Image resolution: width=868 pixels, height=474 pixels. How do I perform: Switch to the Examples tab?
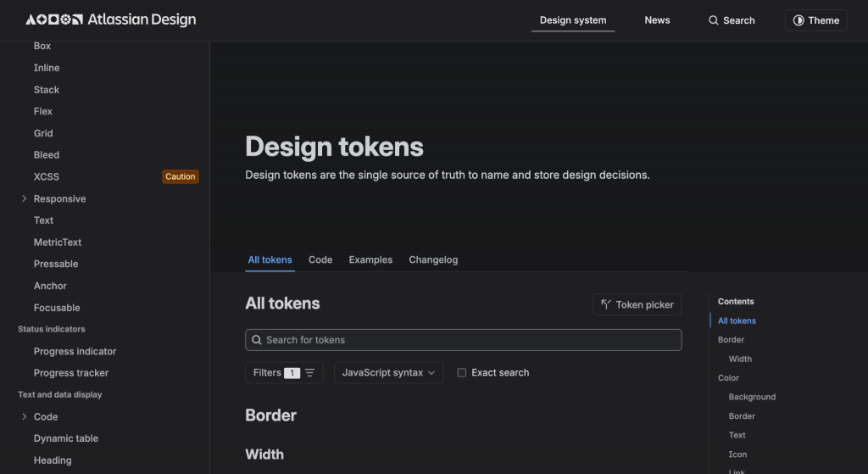click(x=370, y=259)
